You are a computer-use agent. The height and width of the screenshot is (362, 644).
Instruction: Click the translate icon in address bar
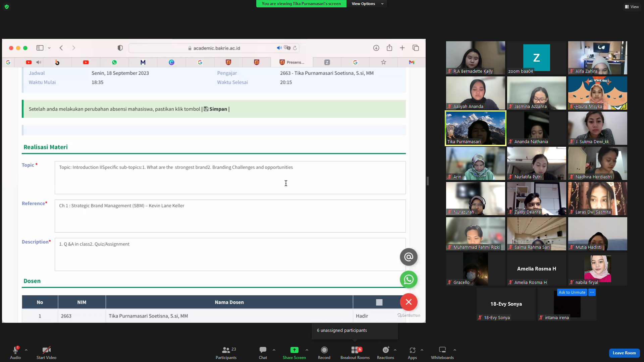287,48
